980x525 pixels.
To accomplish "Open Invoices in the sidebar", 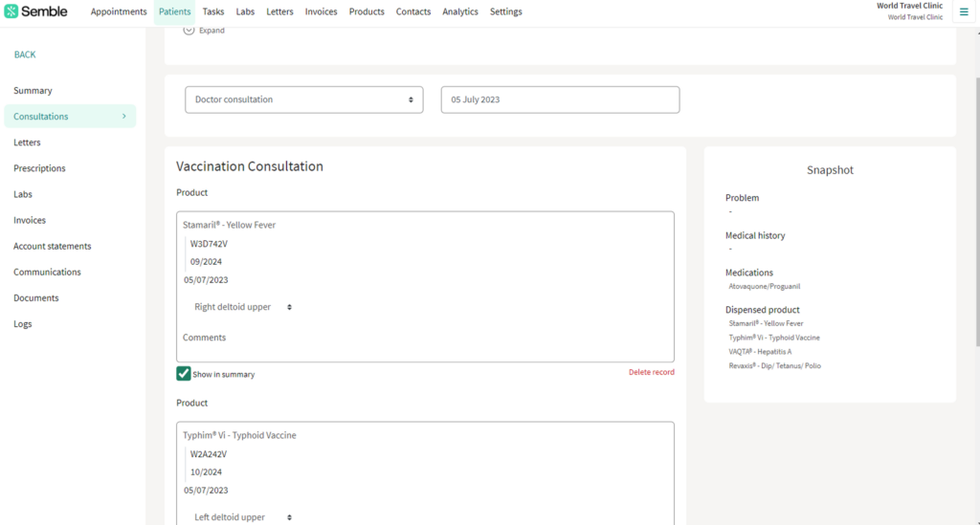I will click(30, 220).
